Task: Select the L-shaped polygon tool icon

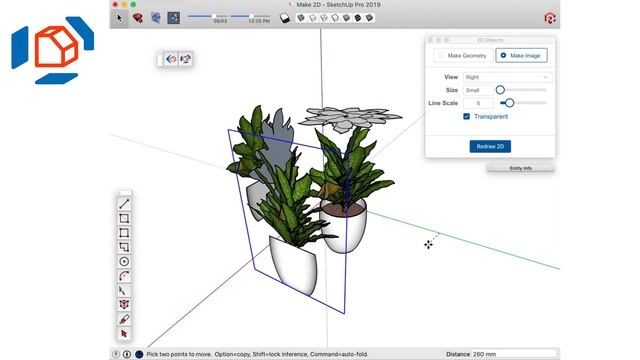Action: coord(124,247)
